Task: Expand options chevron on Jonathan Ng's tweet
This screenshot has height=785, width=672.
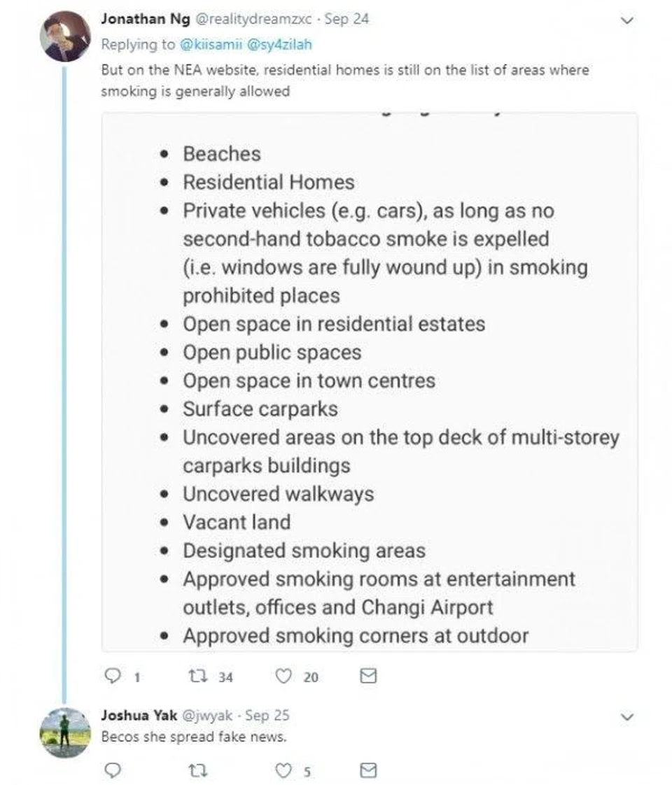Action: click(628, 21)
